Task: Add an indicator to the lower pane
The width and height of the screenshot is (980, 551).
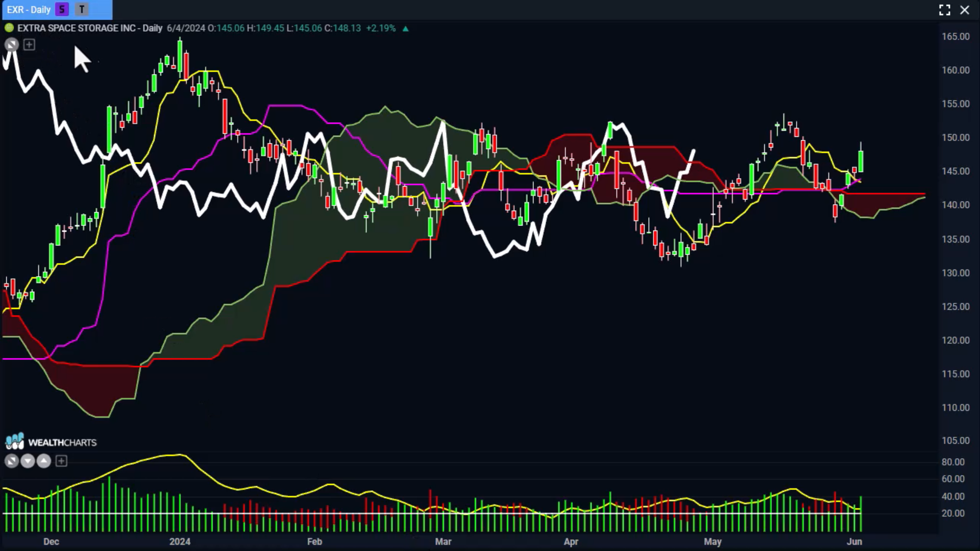Action: (61, 461)
